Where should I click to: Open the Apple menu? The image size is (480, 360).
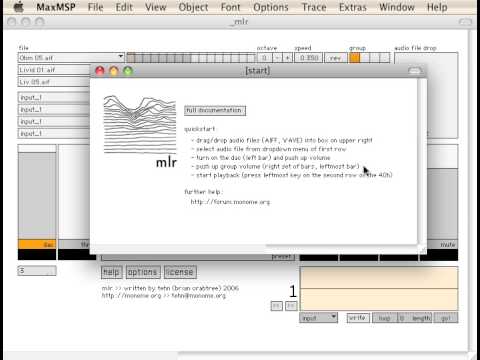click(19, 7)
